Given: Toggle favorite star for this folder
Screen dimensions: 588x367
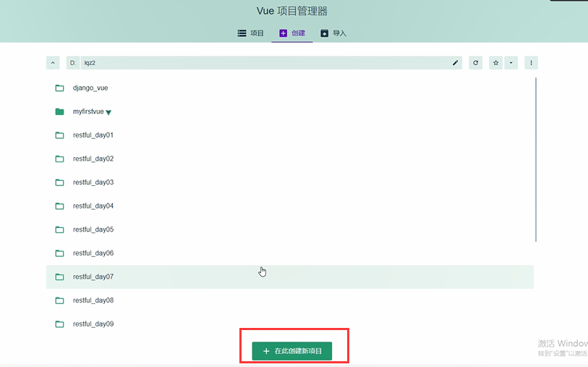Looking at the screenshot, I should [x=495, y=63].
